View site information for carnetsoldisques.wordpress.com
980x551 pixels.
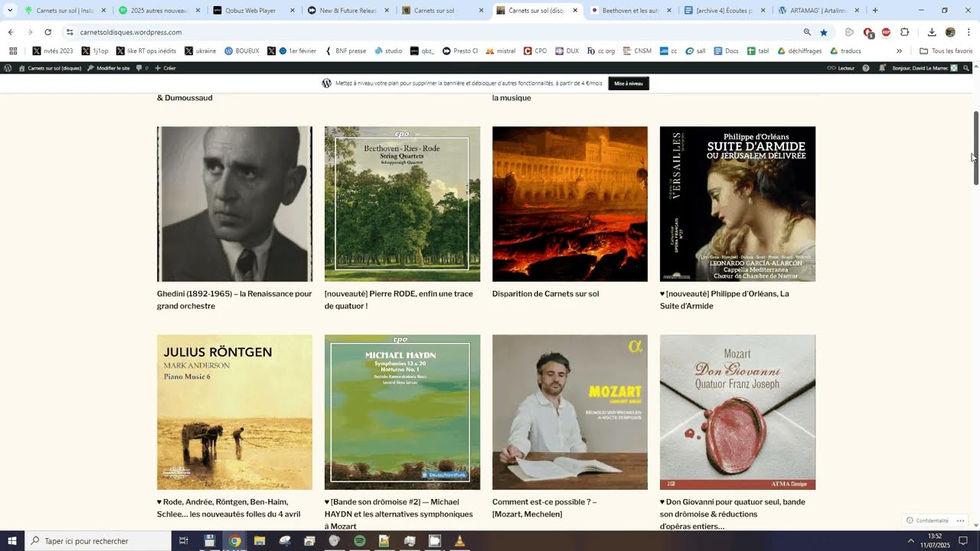(69, 32)
